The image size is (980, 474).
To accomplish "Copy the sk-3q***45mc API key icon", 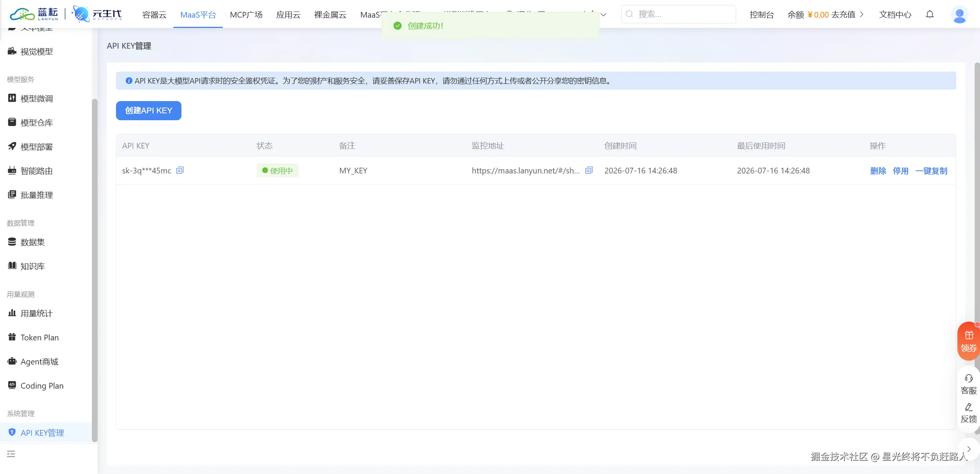I will pyautogui.click(x=180, y=170).
